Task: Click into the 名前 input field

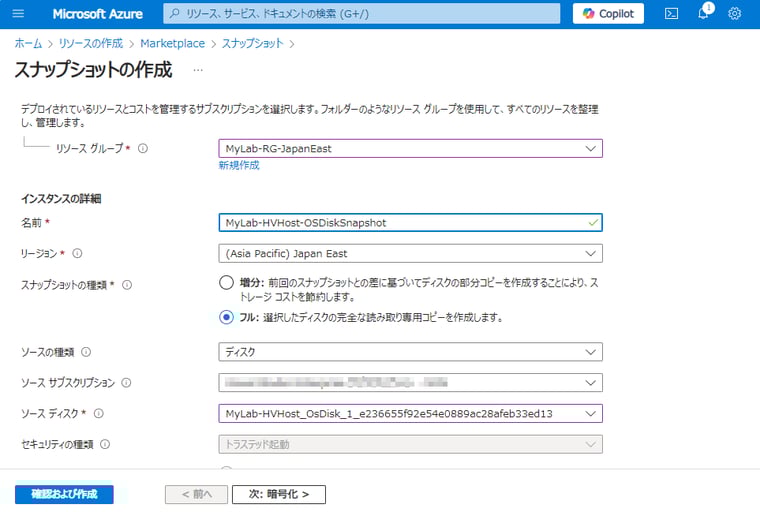Action: [411, 223]
